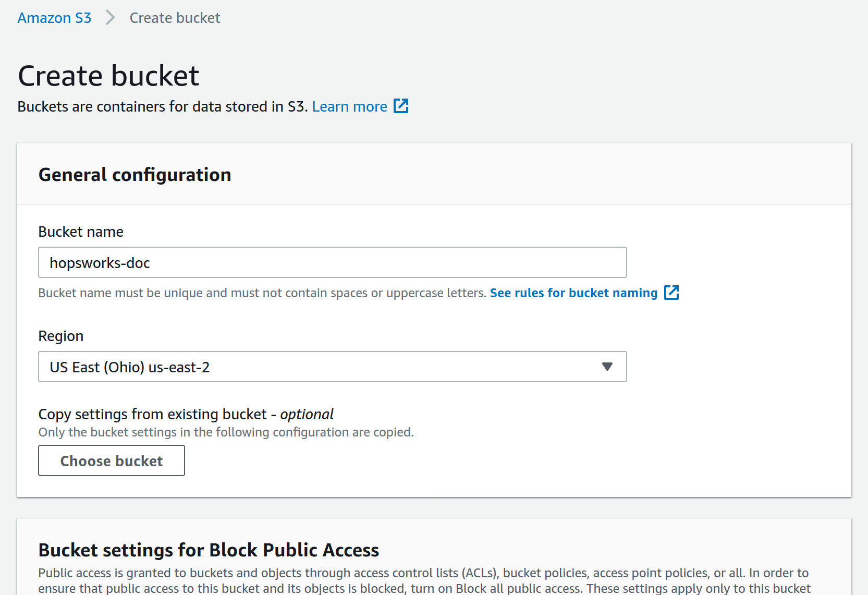The image size is (868, 595).
Task: Click Bucket settings for Block Public Access heading
Action: pos(209,550)
